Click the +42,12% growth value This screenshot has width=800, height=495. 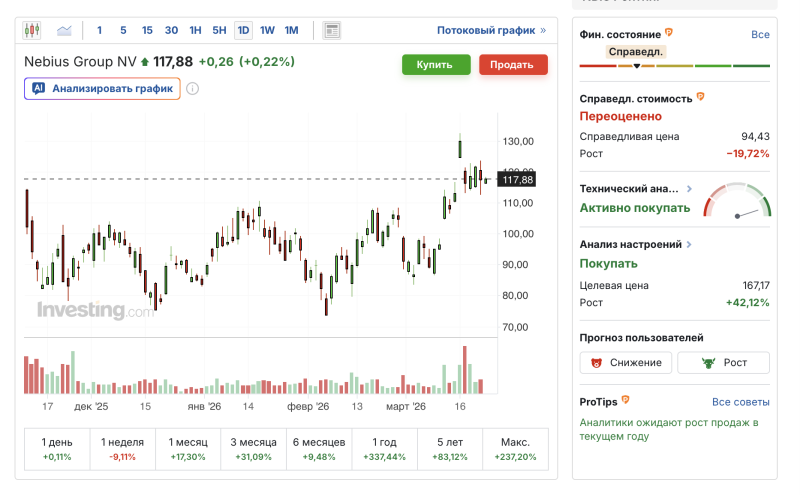[x=748, y=303]
